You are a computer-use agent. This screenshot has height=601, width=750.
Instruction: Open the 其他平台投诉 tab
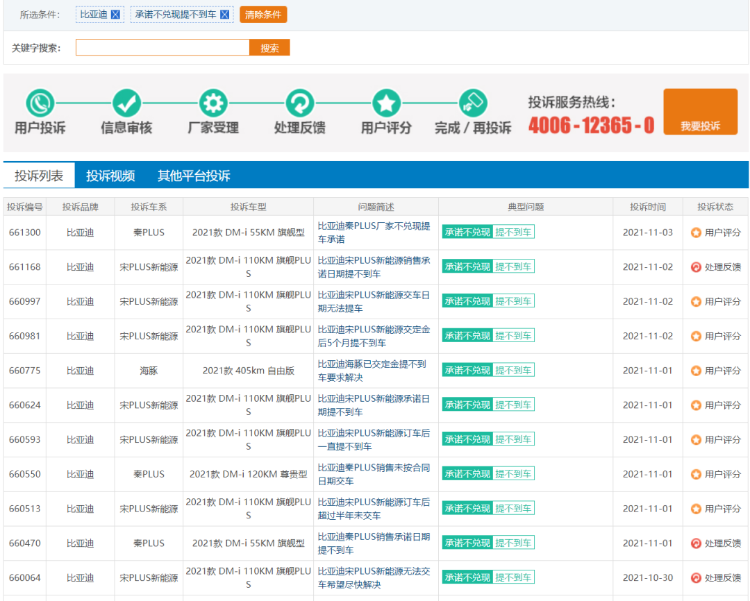[x=193, y=176]
